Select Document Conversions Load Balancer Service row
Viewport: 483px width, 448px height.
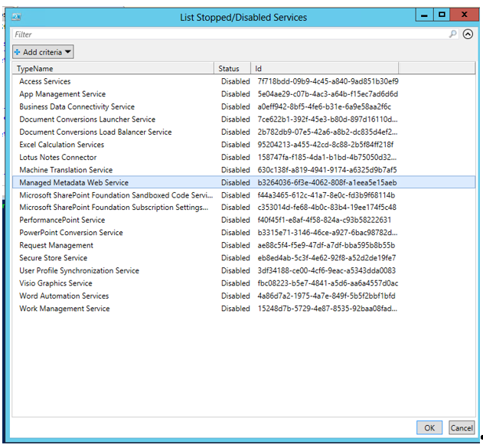pyautogui.click(x=243, y=132)
